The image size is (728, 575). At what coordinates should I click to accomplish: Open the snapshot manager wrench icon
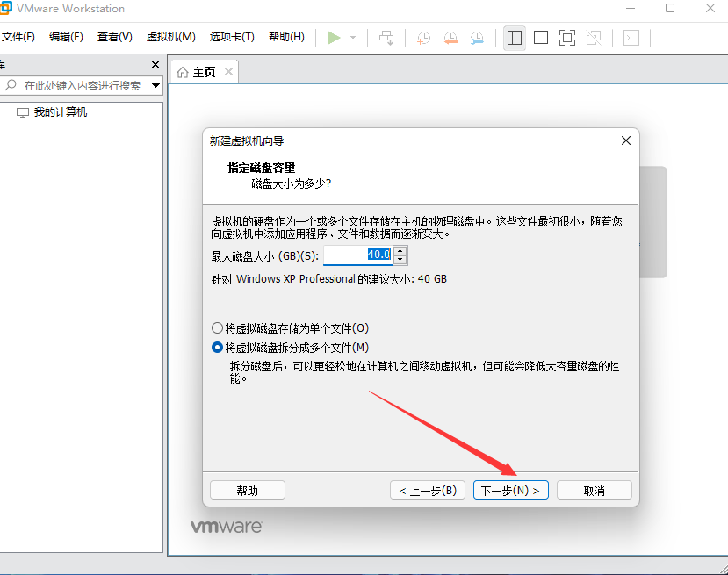pos(476,38)
